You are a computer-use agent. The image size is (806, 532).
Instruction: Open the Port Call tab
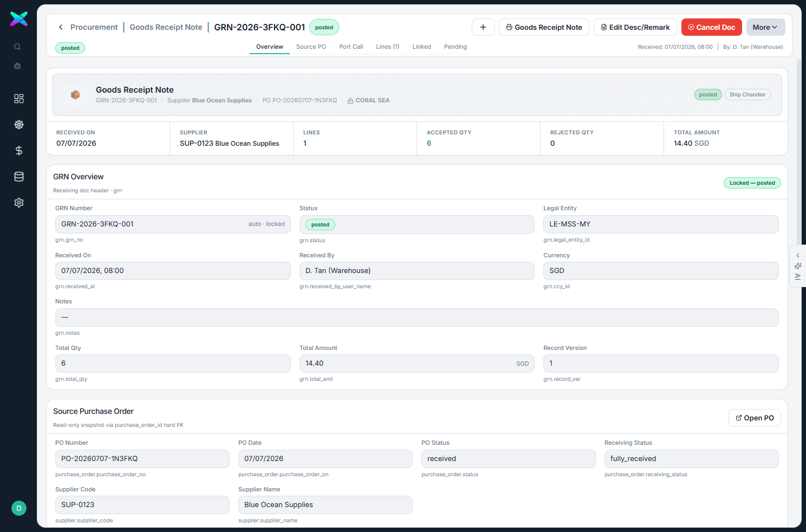(351, 47)
